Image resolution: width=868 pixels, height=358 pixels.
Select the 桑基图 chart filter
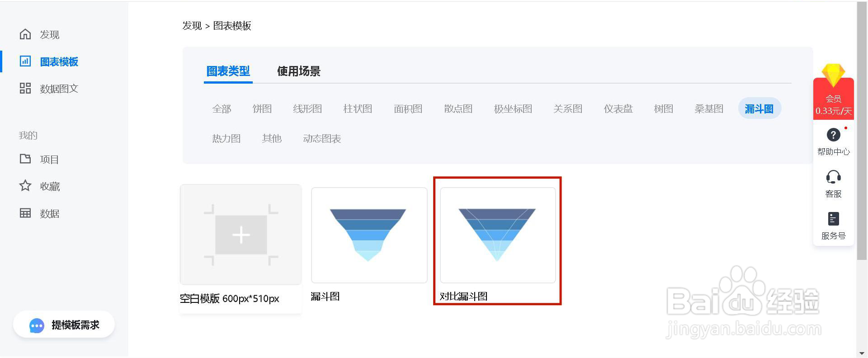pyautogui.click(x=709, y=109)
